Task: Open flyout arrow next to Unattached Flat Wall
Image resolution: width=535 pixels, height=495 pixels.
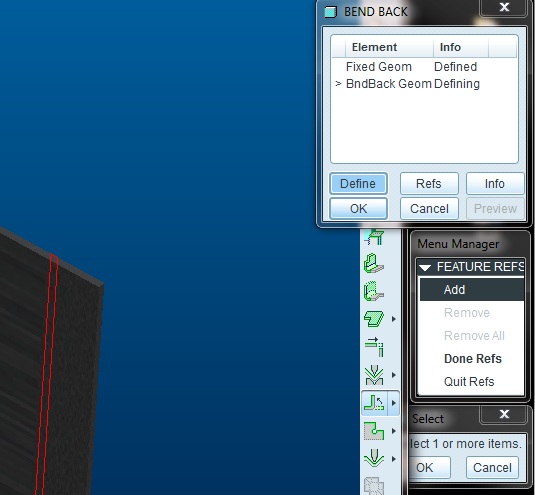Action: tap(394, 319)
